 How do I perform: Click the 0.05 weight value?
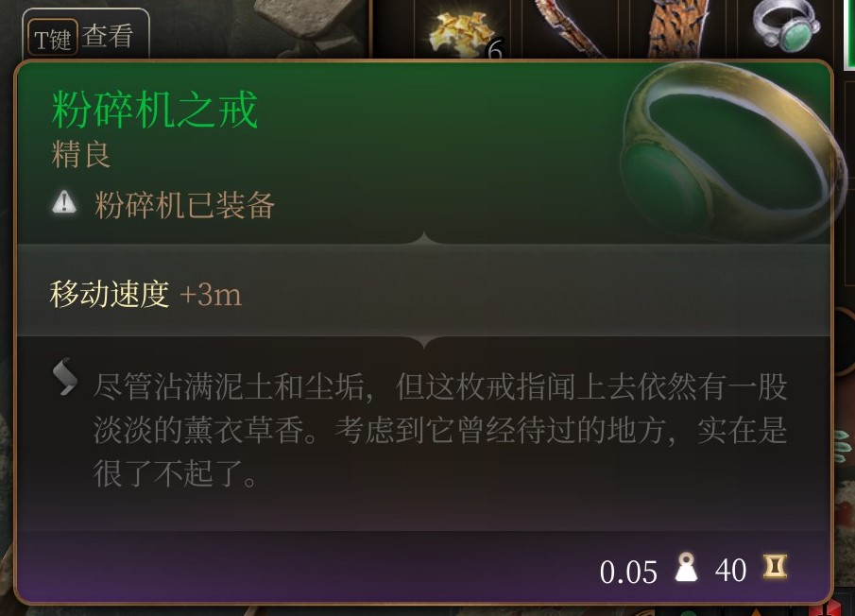628,572
